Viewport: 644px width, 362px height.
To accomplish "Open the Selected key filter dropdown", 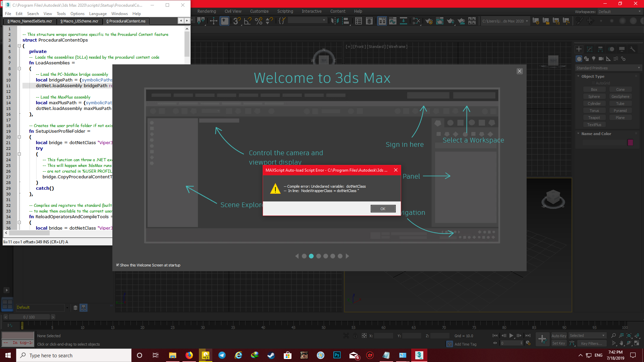I will tap(587, 336).
